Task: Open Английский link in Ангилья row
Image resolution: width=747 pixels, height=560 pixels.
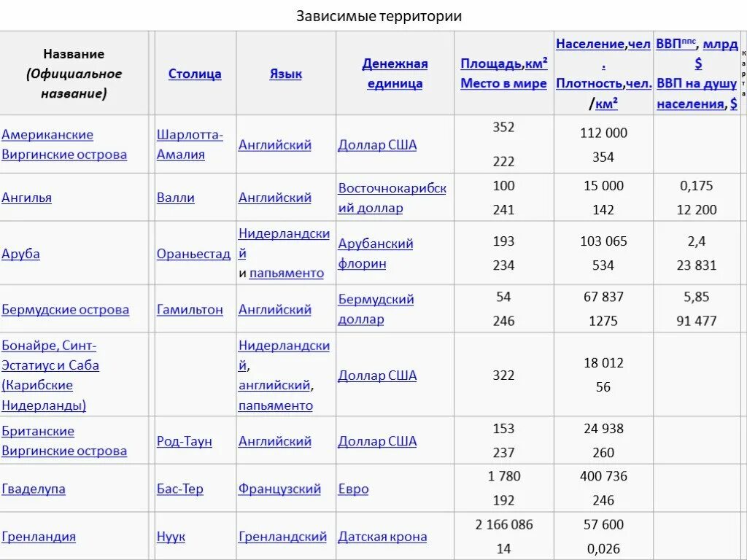Action: [x=275, y=197]
